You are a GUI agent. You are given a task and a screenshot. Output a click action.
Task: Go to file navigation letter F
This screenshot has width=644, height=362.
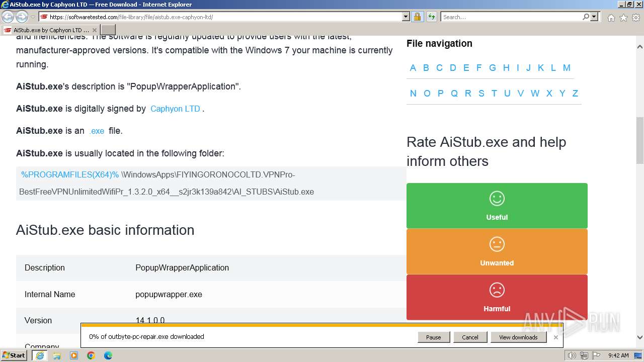[479, 68]
